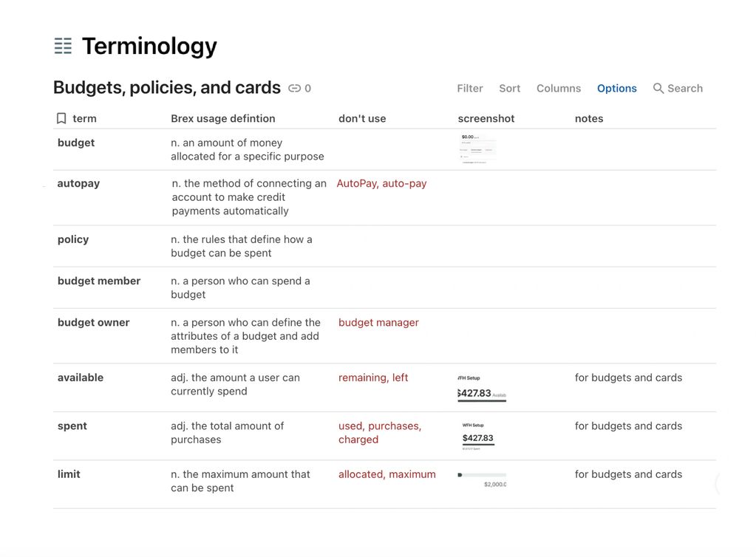Click the 'budget manager' red tag
The width and height of the screenshot is (756, 557).
click(x=378, y=323)
